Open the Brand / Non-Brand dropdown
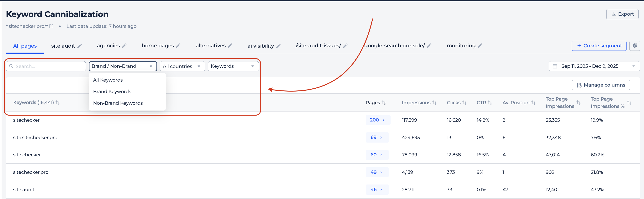 click(123, 66)
